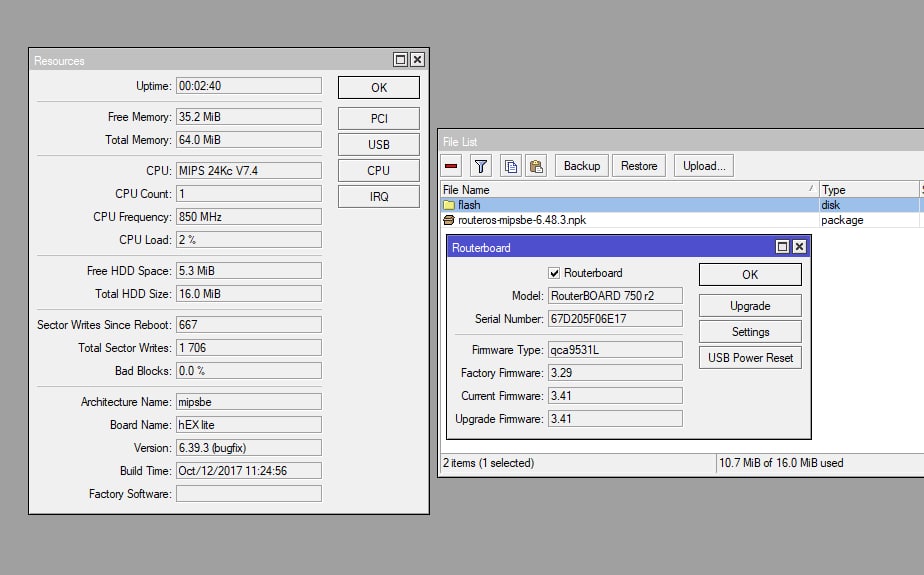Select the flash disk row
This screenshot has width=924, height=575.
coord(680,205)
